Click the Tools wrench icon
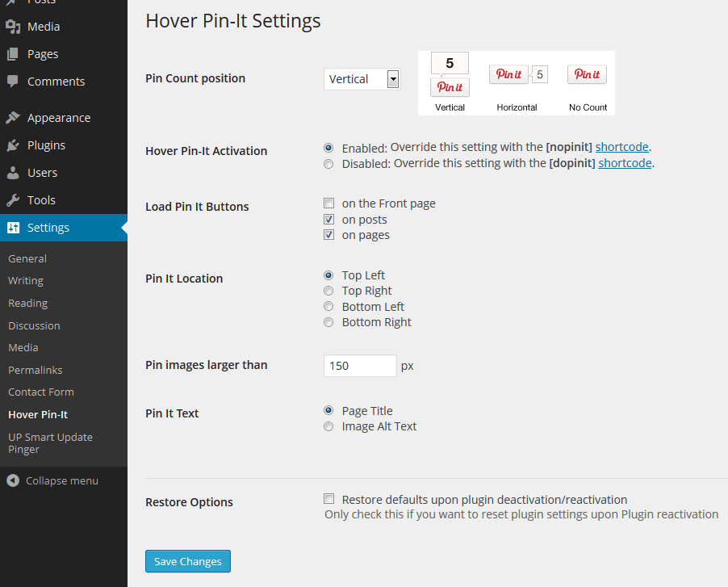Screen dimensions: 728x587 pos(13,200)
